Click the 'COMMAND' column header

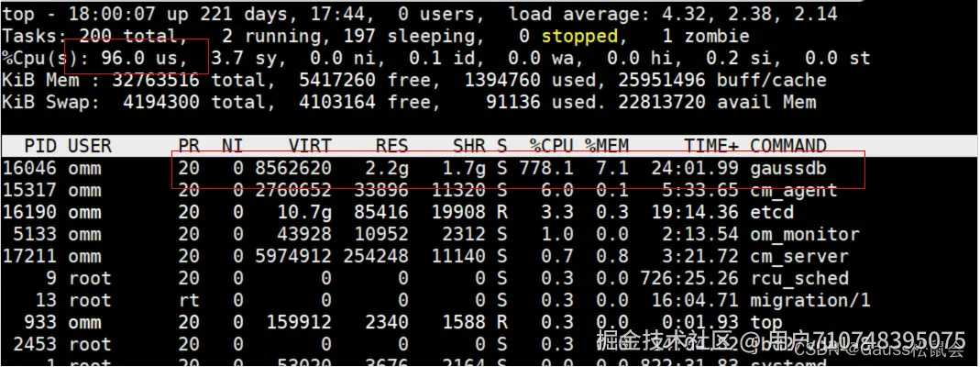[x=788, y=146]
